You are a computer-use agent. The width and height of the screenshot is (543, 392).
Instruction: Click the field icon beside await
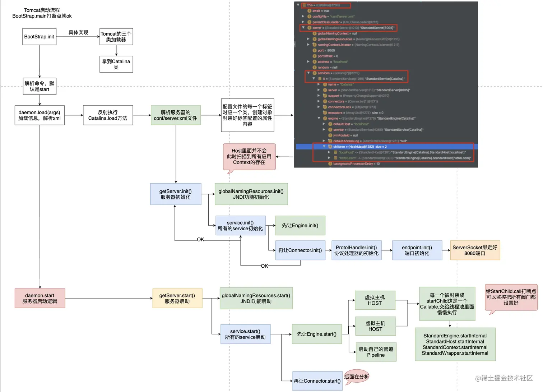(309, 11)
